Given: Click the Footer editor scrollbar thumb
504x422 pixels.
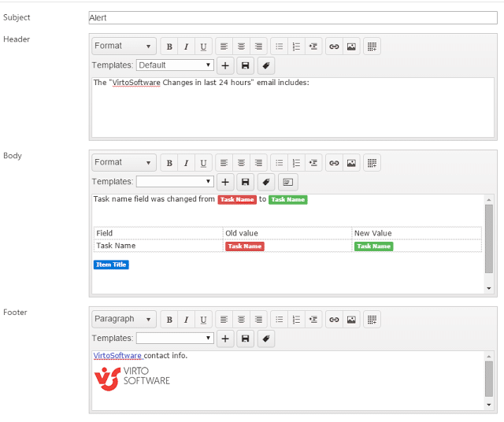Looking at the screenshot, I should (x=489, y=379).
